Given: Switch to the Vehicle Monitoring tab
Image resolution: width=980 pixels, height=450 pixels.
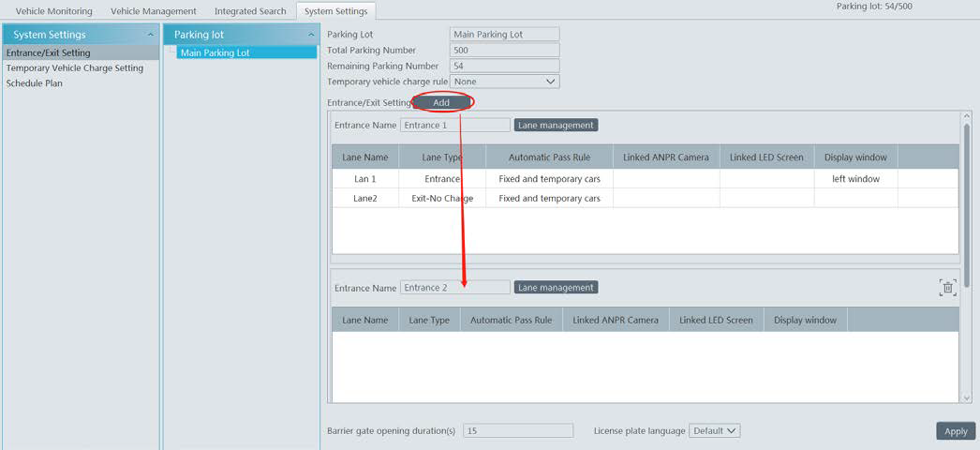Looking at the screenshot, I should click(x=54, y=11).
